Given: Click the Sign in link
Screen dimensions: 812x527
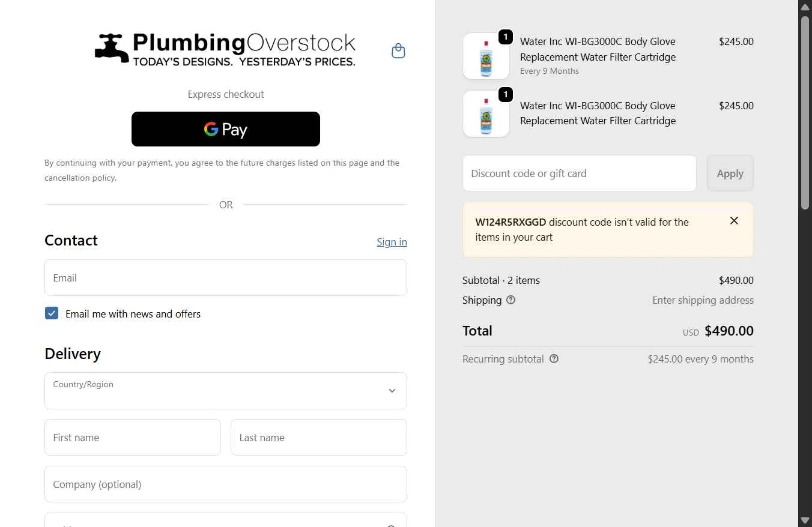Looking at the screenshot, I should coord(392,242).
